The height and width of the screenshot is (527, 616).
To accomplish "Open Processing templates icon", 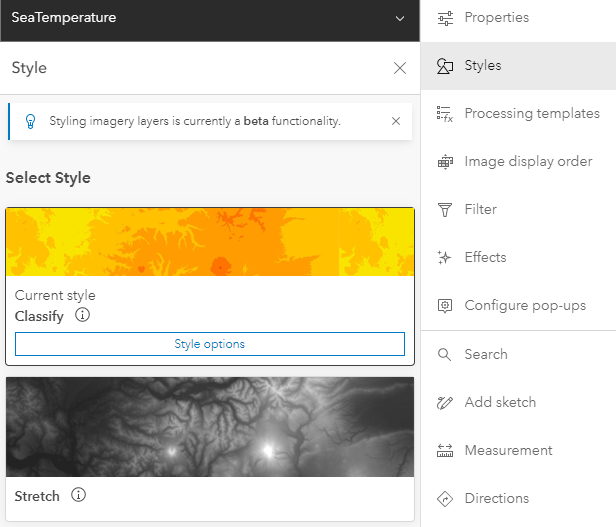I will point(446,114).
